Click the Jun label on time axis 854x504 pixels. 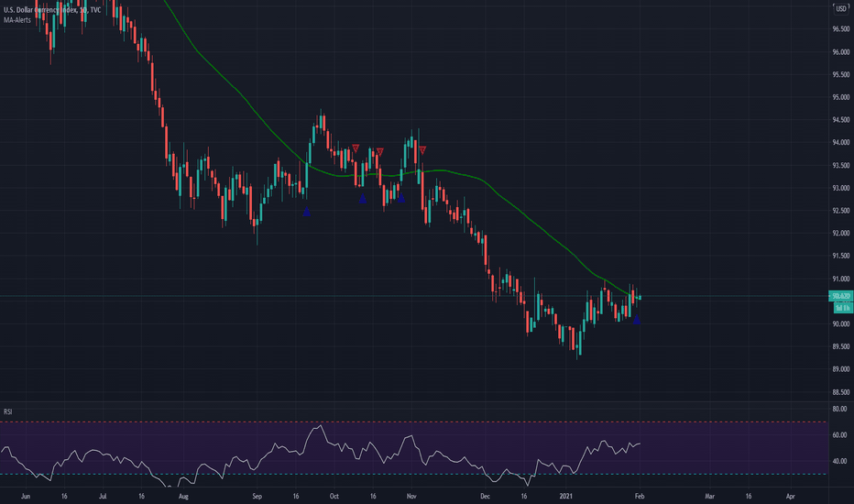pos(25,497)
